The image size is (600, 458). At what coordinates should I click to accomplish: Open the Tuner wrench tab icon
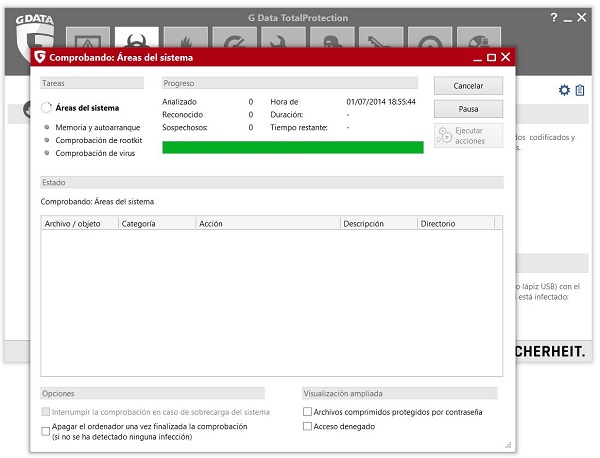(x=283, y=37)
